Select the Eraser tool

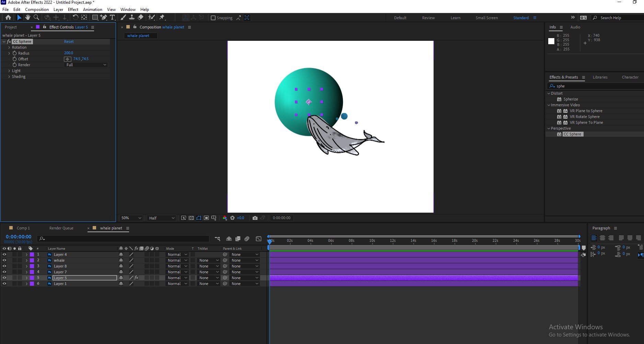tap(140, 17)
